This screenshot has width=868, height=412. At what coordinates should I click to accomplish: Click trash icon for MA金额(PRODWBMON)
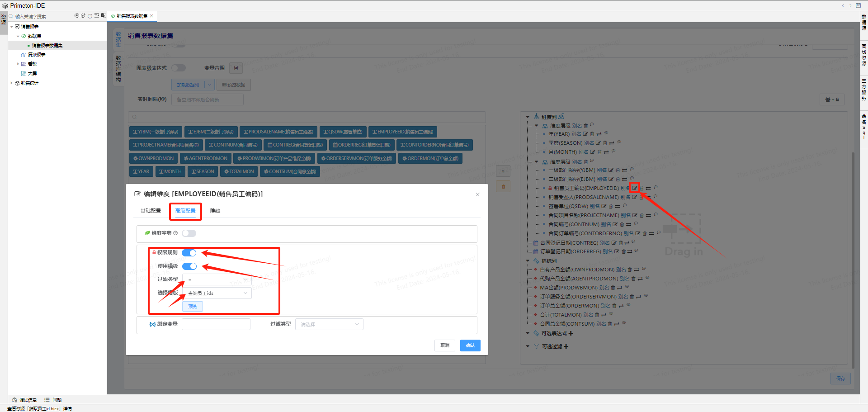613,288
